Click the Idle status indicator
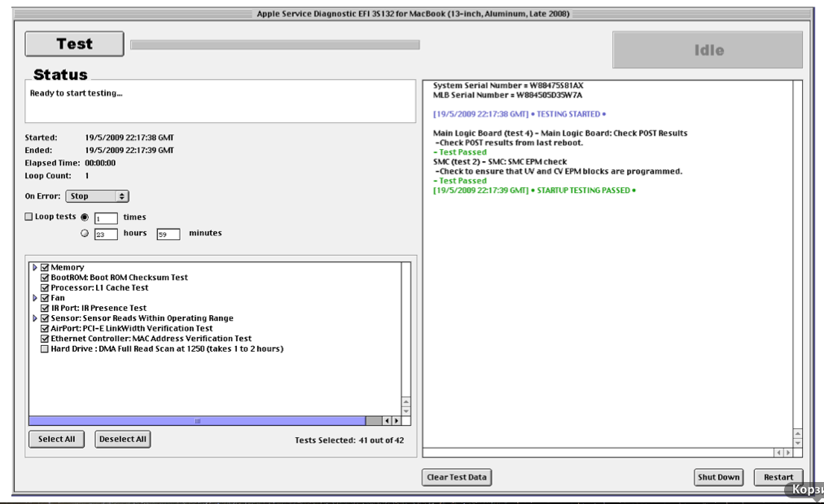Screen dimensions: 824x504 (708, 50)
